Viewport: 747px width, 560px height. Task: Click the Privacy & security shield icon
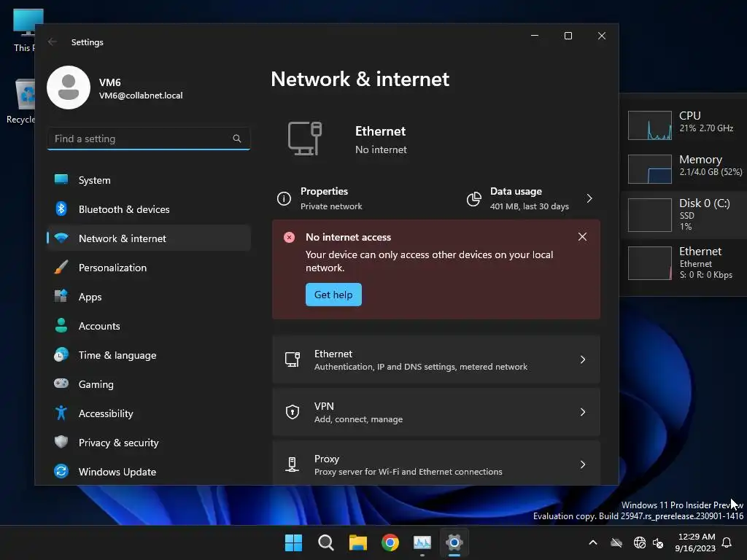coord(61,442)
